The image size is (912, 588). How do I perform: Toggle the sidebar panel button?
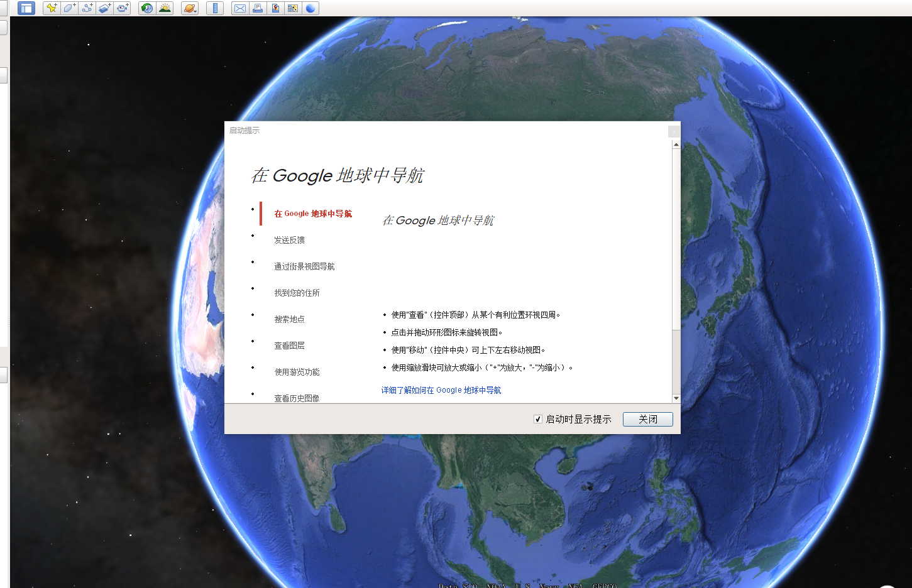tap(26, 8)
